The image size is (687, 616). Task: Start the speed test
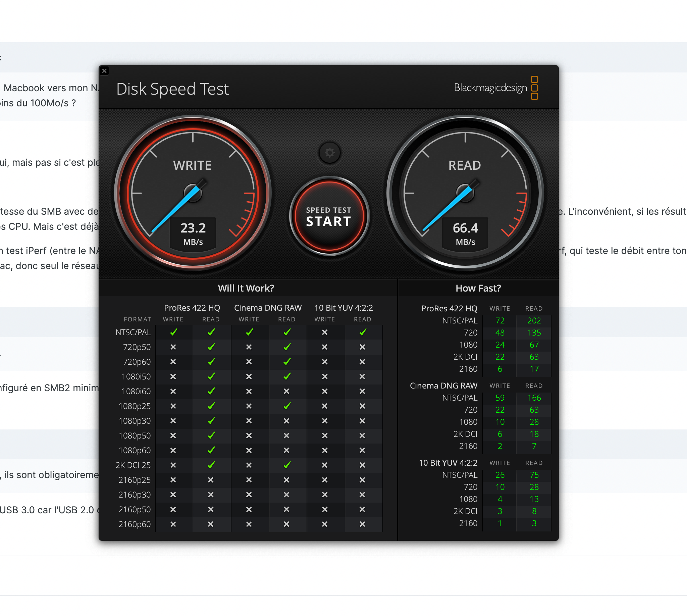329,216
